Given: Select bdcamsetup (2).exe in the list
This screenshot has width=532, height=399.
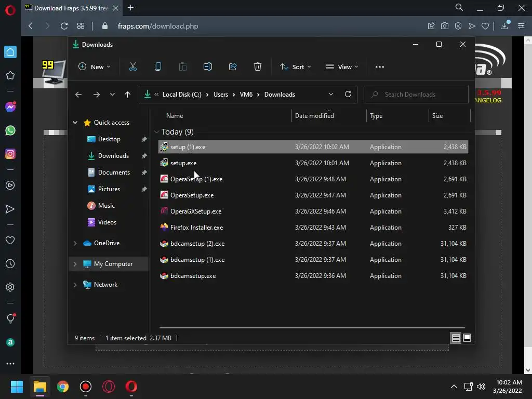Looking at the screenshot, I should click(313, 244).
